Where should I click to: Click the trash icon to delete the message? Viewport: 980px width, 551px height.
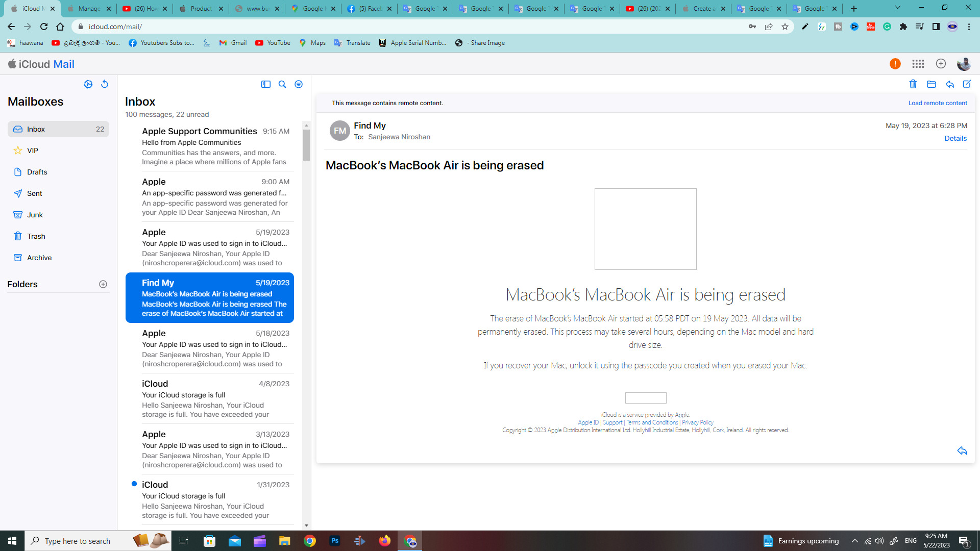coord(913,84)
